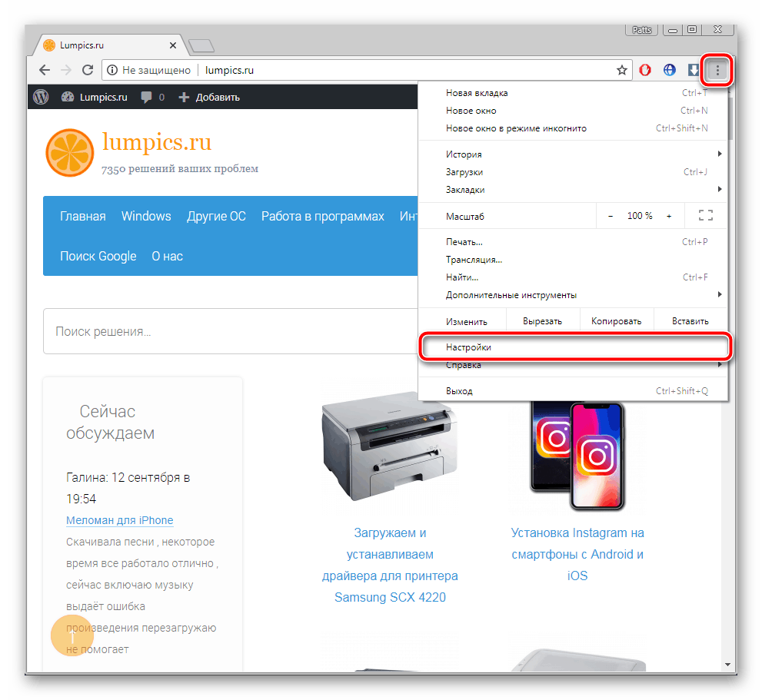Viewport: 762px width, 700px height.
Task: Select 'Трансляция...' menu entry
Action: [x=573, y=260]
